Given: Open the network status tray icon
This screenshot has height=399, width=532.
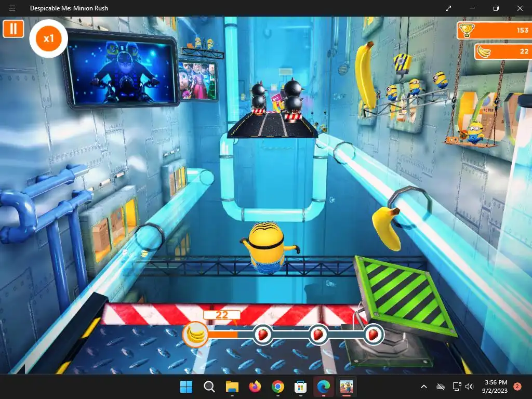Looking at the screenshot, I should pyautogui.click(x=457, y=387).
